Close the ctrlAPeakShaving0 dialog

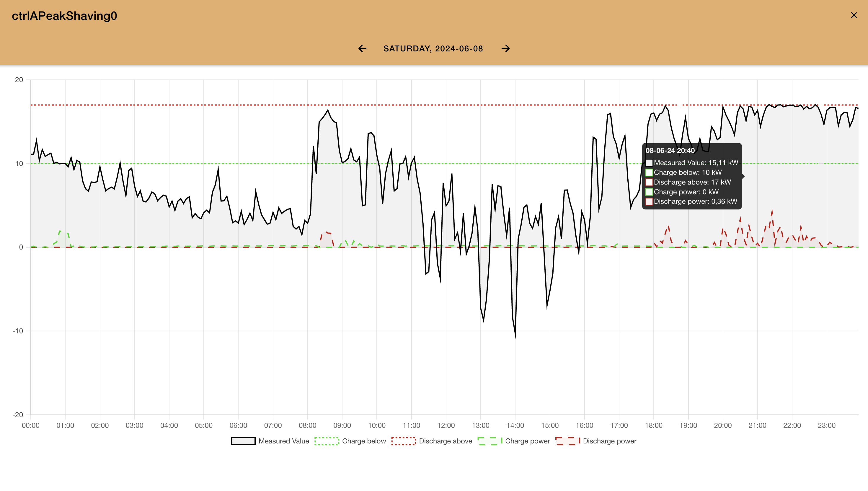(854, 16)
